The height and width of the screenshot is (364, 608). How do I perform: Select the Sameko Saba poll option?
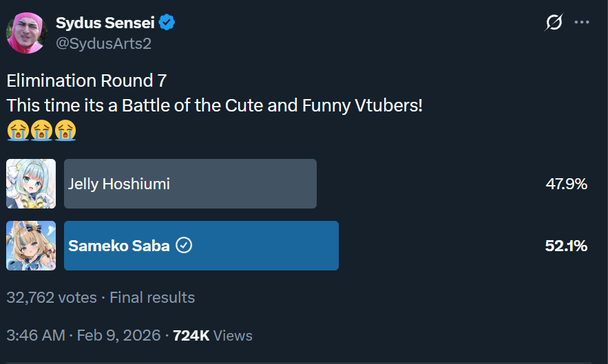(201, 246)
